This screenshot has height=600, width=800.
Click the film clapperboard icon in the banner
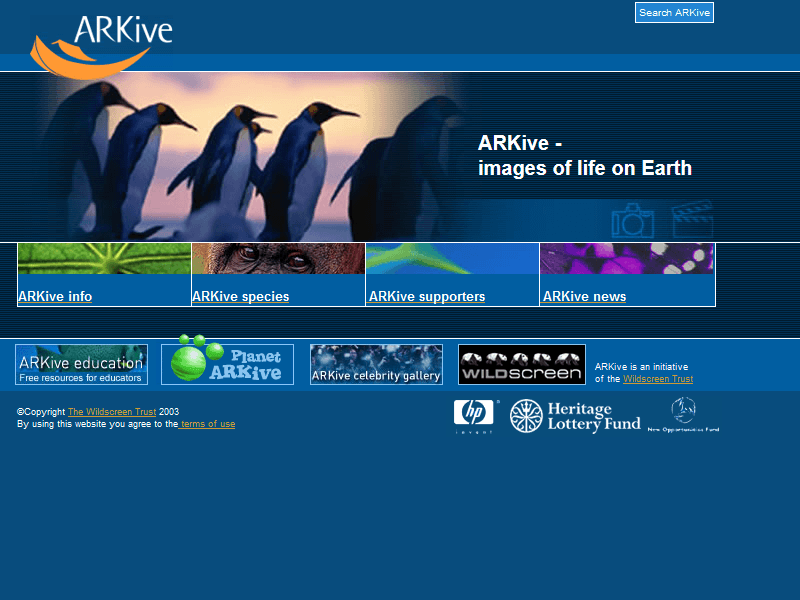click(x=692, y=219)
